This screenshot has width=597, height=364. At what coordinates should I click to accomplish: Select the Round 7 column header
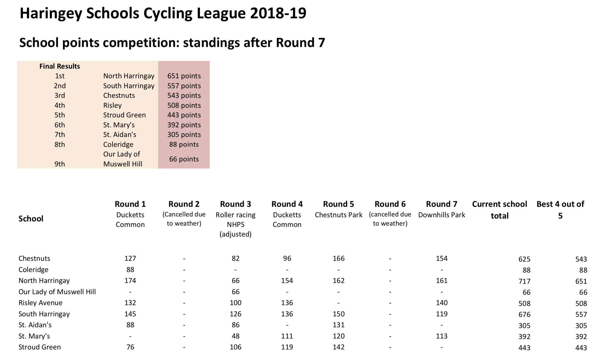pyautogui.click(x=442, y=204)
